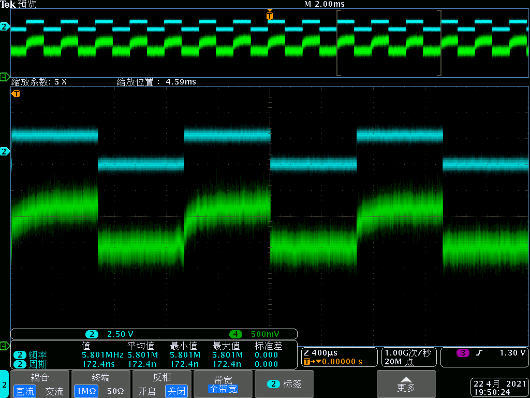Click the orange T marker in zoom window
The width and height of the screenshot is (530, 398).
pos(16,94)
